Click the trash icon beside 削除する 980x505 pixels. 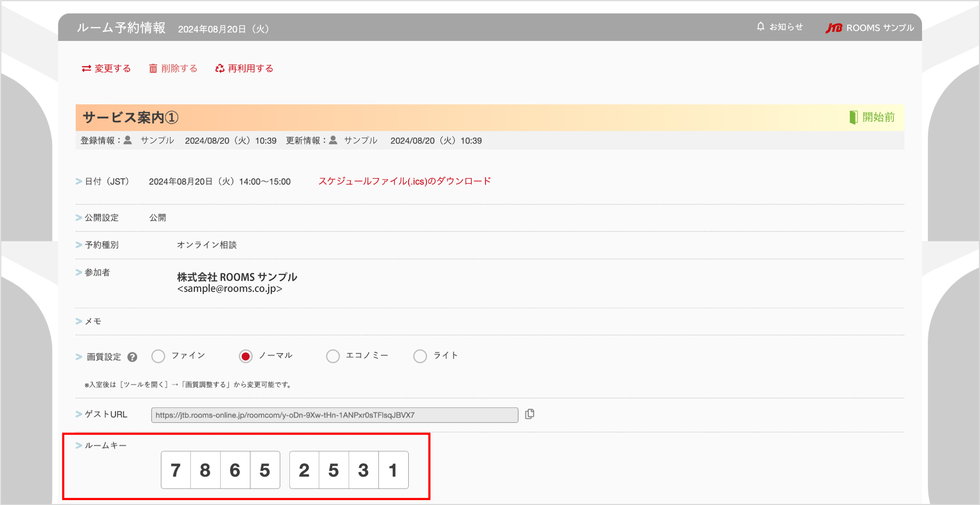pos(153,68)
